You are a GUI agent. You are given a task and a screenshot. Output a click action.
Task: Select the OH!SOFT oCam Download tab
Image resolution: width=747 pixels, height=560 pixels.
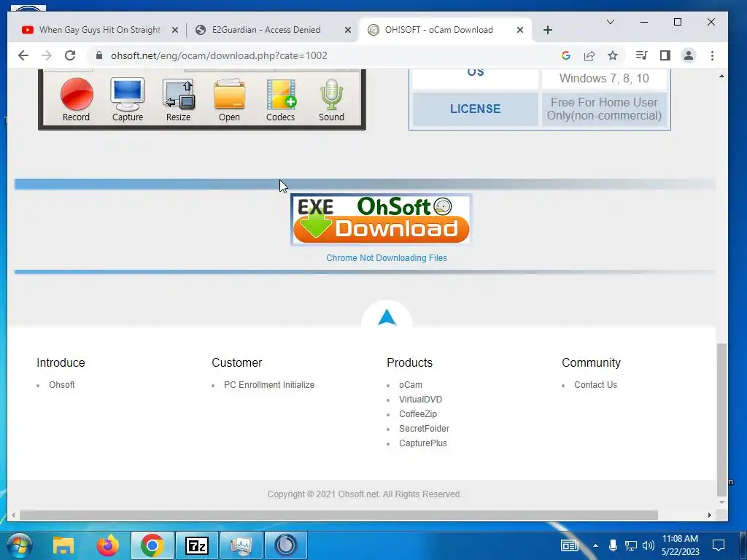438,29
